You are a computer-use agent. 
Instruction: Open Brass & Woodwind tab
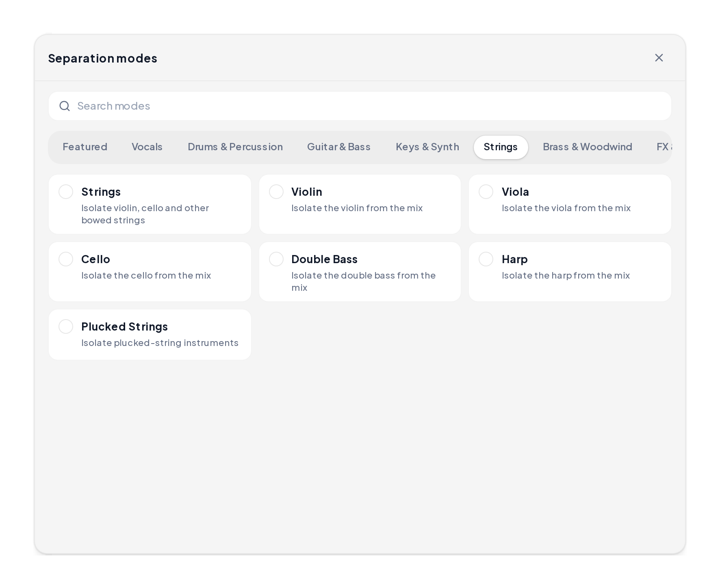[x=588, y=147]
